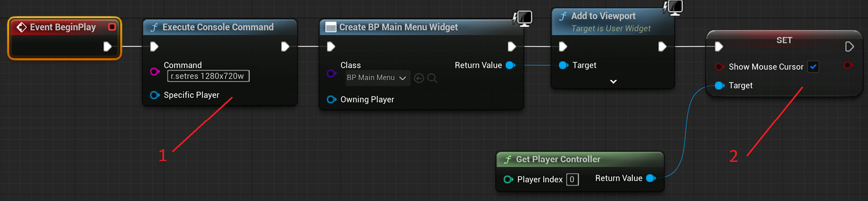Click the Specific Player input pin
The width and height of the screenshot is (868, 201).
pyautogui.click(x=155, y=95)
